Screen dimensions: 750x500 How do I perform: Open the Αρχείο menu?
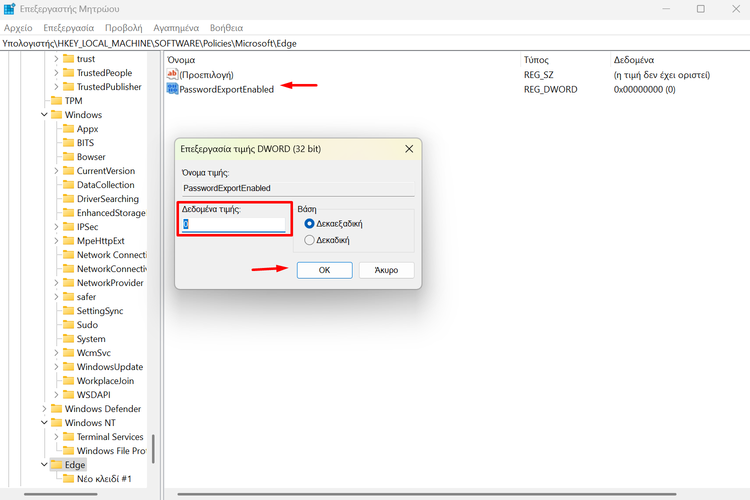coord(18,28)
